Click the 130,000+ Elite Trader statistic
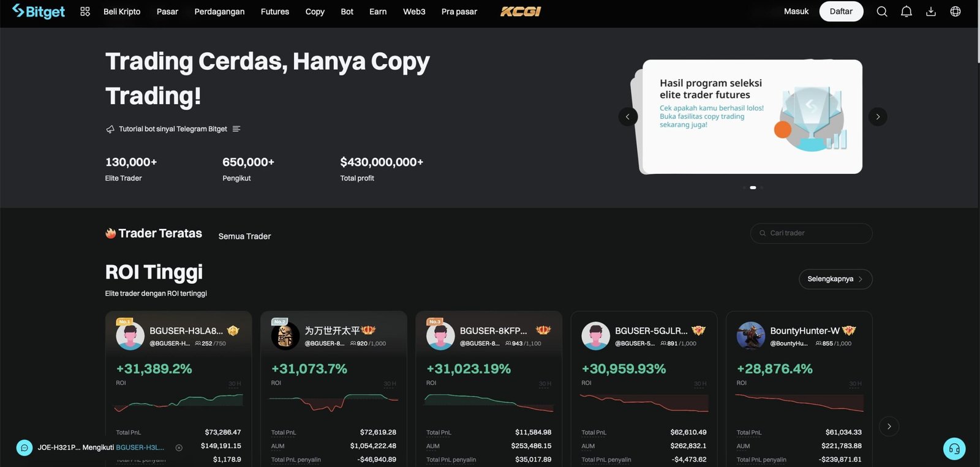Viewport: 980px width, 467px height. pos(131,168)
